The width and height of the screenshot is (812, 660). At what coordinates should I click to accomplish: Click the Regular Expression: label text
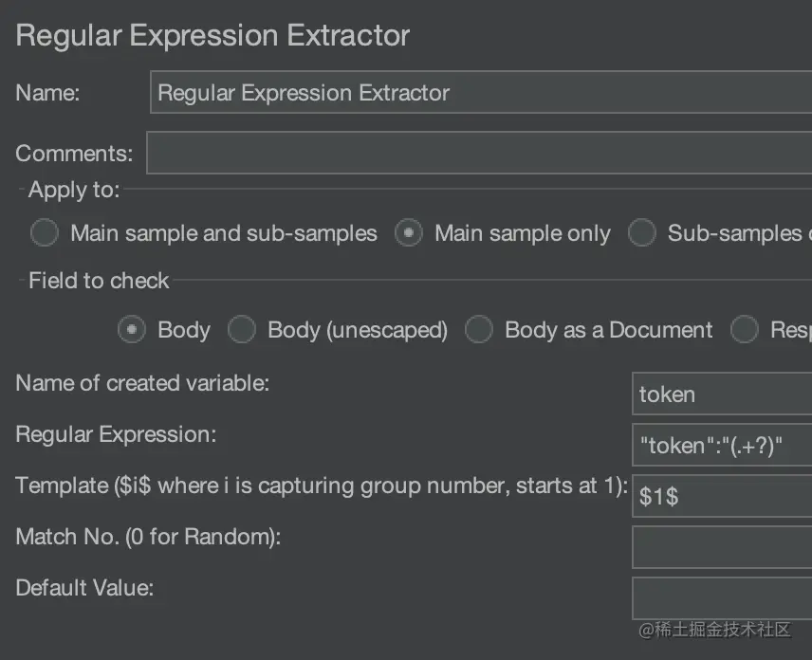116,435
